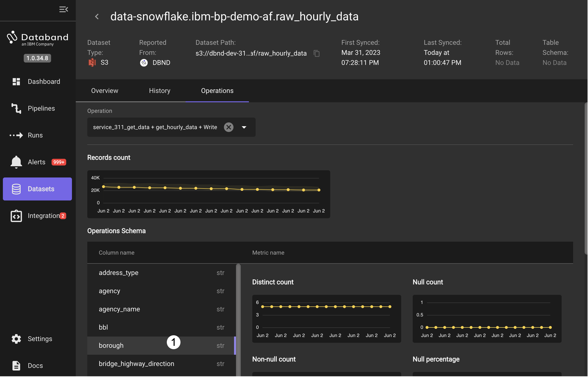Open Settings via the gear icon
This screenshot has width=588, height=377.
(16, 339)
